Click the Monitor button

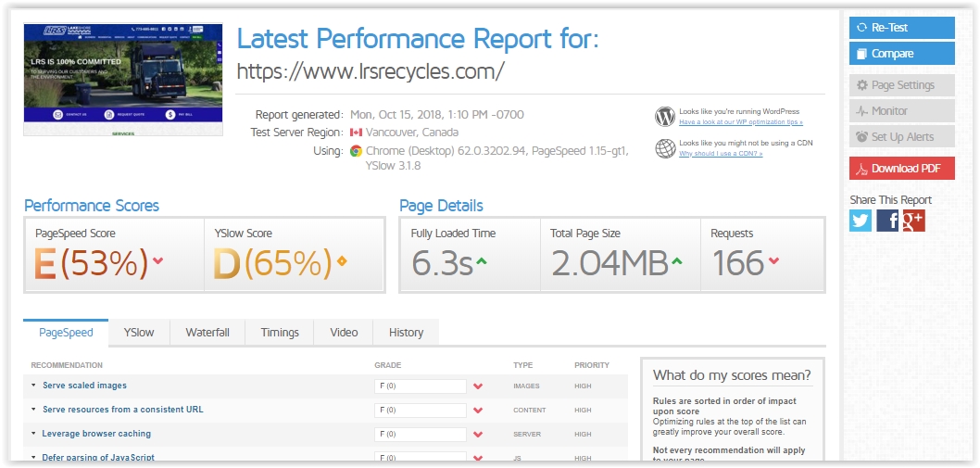pos(901,110)
